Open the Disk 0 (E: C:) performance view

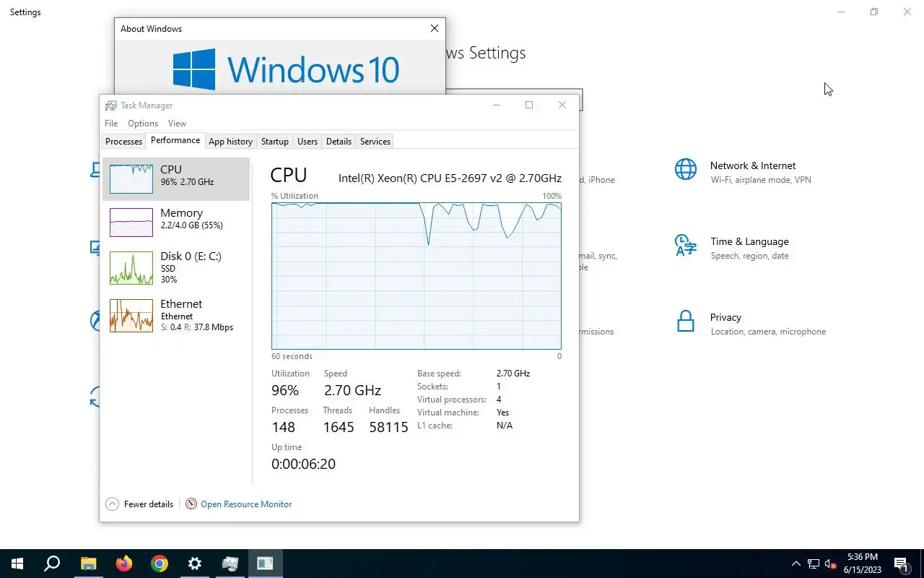(x=176, y=267)
